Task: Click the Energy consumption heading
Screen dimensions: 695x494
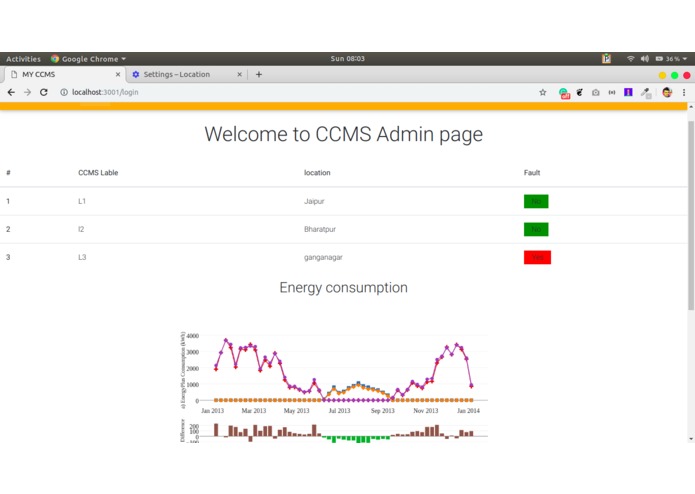Action: coord(344,288)
